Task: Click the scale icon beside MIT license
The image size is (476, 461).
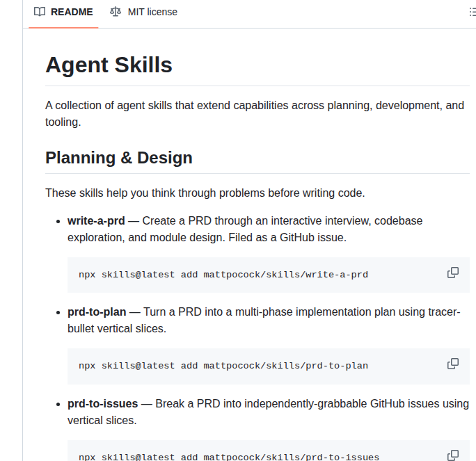Action: 116,12
